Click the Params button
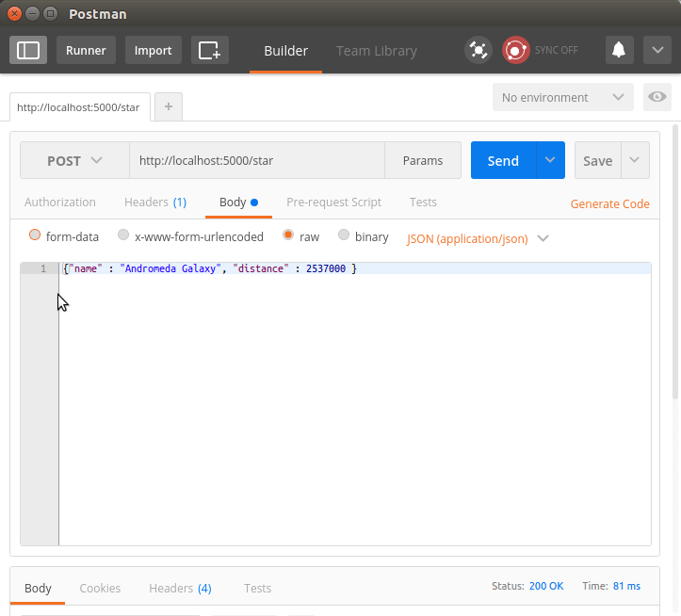 pyautogui.click(x=423, y=161)
